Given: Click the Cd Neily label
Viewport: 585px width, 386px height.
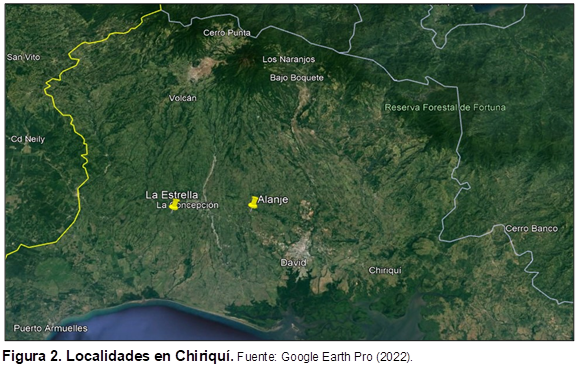Looking at the screenshot, I should point(28,139).
